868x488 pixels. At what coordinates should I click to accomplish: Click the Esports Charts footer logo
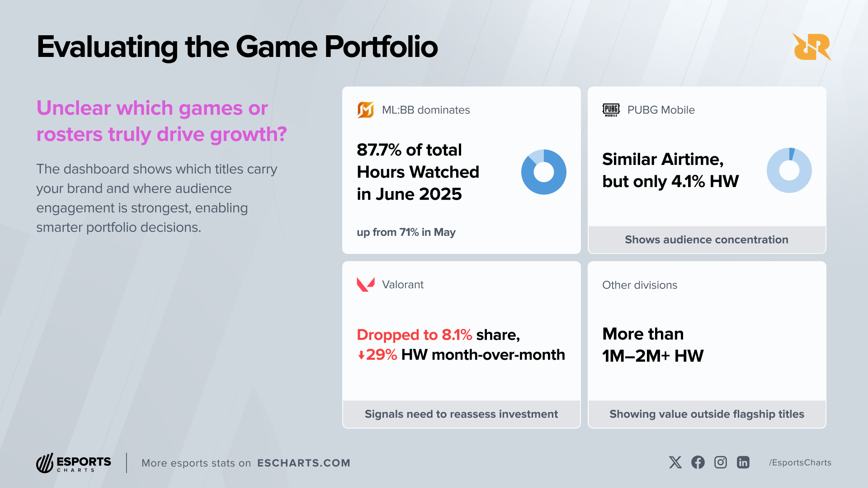pyautogui.click(x=74, y=463)
